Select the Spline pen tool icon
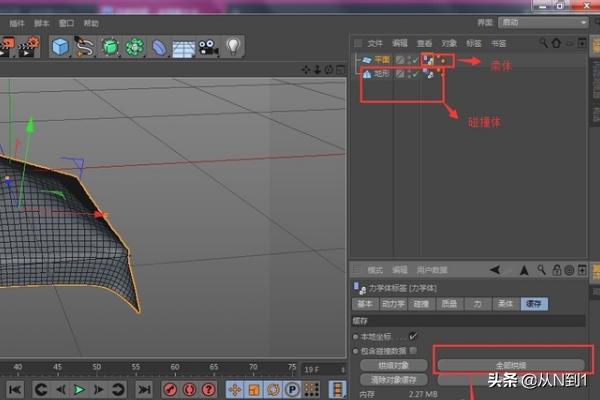Viewport: 600px width, 400px height. pos(85,46)
